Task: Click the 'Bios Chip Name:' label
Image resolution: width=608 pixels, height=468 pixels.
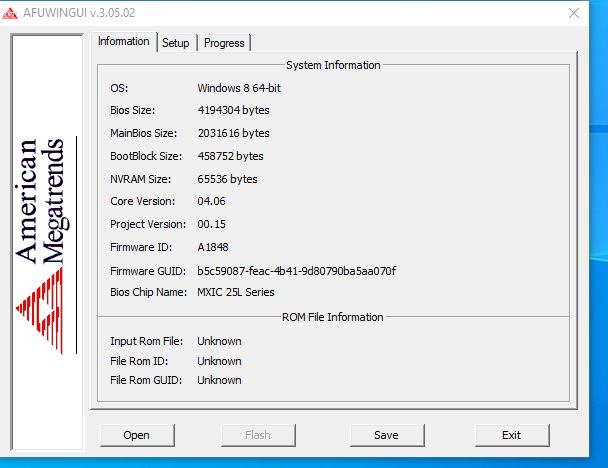Action: [x=149, y=292]
